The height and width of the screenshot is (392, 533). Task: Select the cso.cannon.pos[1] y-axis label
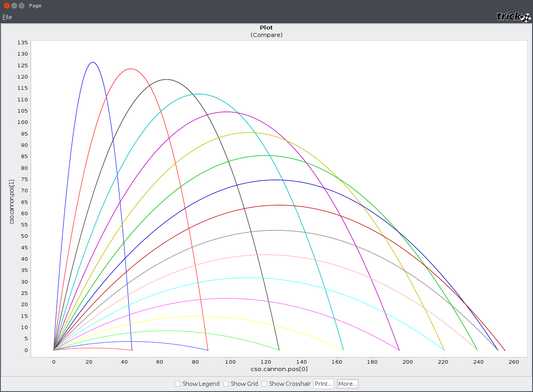[12, 202]
